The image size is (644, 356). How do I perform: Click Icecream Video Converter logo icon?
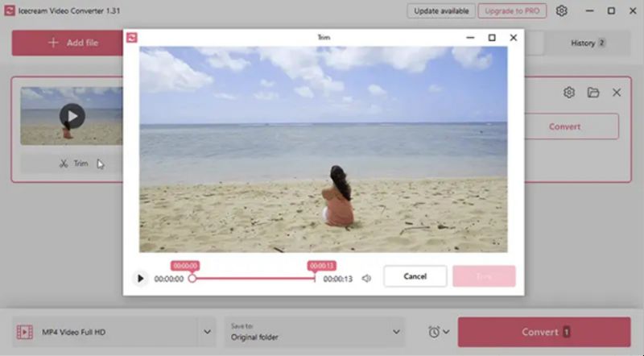tap(10, 10)
